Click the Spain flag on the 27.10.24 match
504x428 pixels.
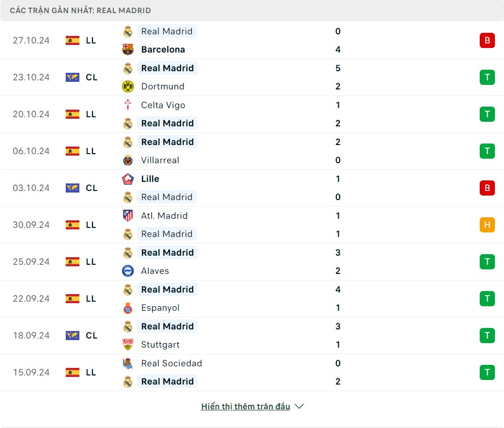[x=73, y=40]
